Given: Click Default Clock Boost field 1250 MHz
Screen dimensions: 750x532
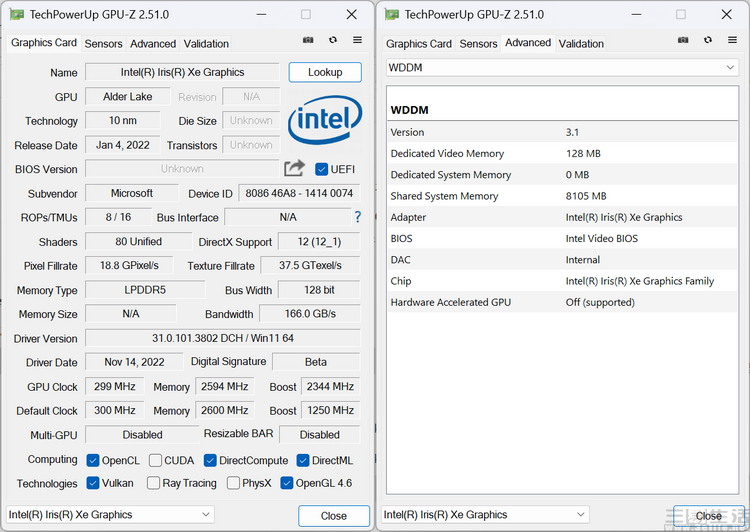Looking at the screenshot, I should (330, 410).
